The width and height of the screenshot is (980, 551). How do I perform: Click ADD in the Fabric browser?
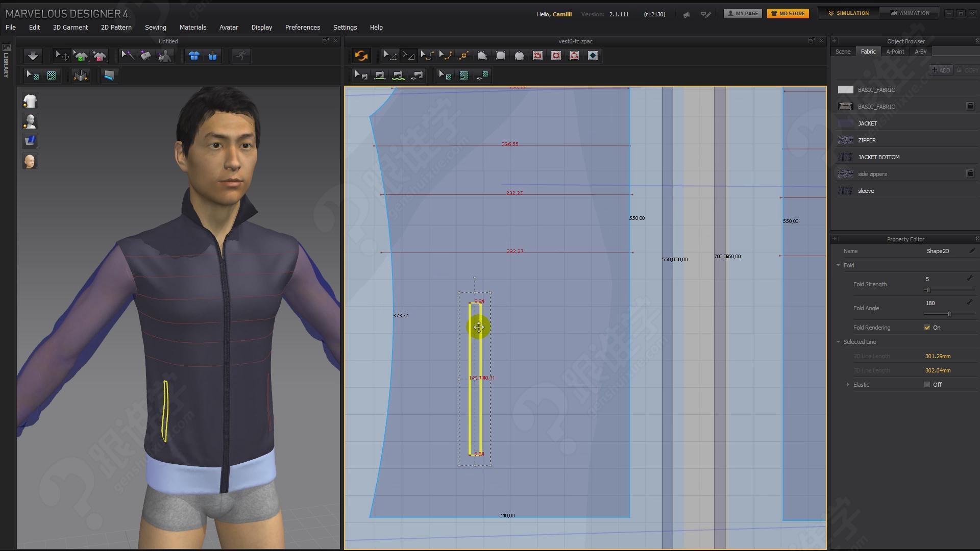click(941, 70)
